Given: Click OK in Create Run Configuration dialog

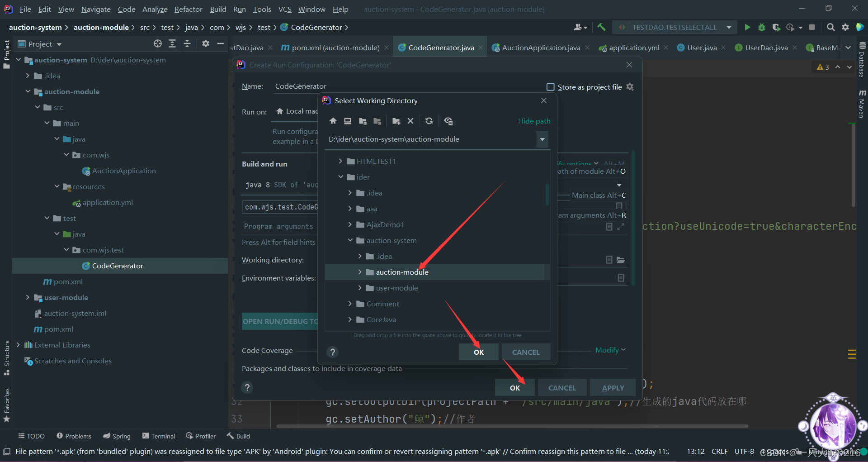Looking at the screenshot, I should pos(515,388).
